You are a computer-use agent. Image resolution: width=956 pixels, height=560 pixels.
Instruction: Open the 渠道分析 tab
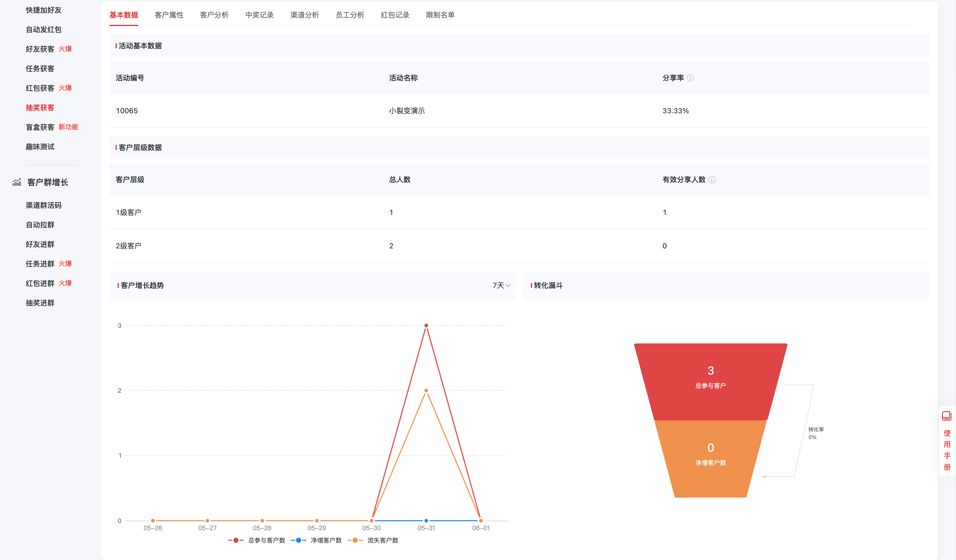coord(305,15)
